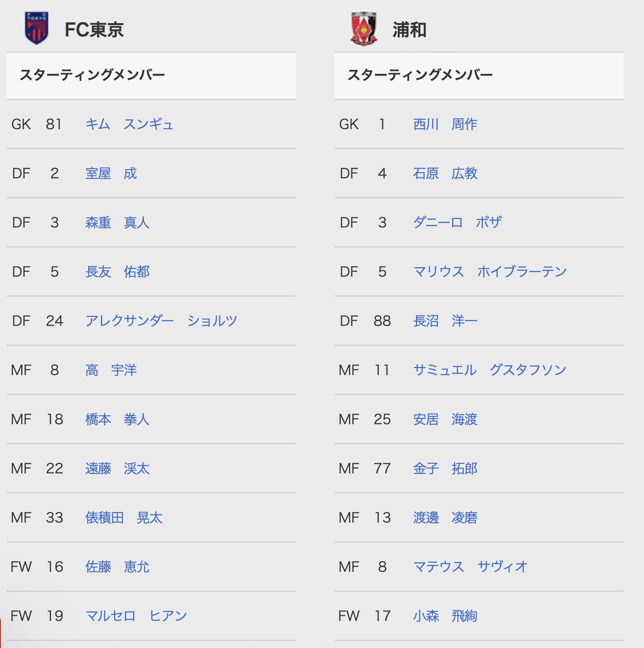This screenshot has width=644, height=648.
Task: Click the FC東京 team crest icon
Action: (x=37, y=28)
